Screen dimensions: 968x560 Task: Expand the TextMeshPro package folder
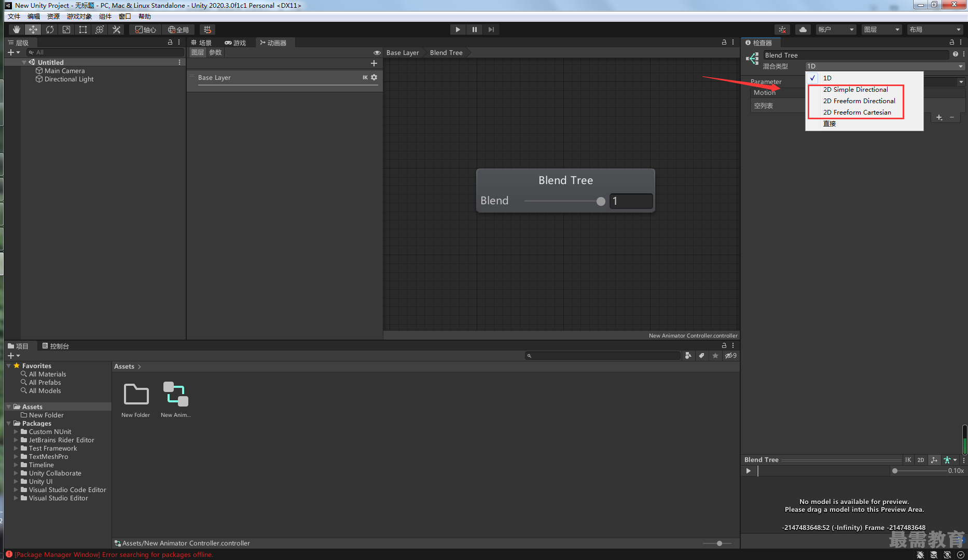[16, 457]
